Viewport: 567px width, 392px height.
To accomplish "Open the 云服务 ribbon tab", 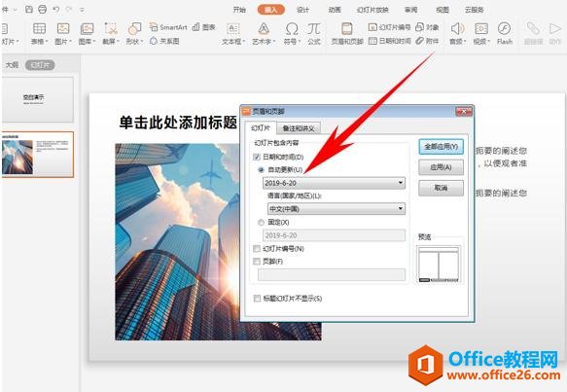I will click(474, 10).
